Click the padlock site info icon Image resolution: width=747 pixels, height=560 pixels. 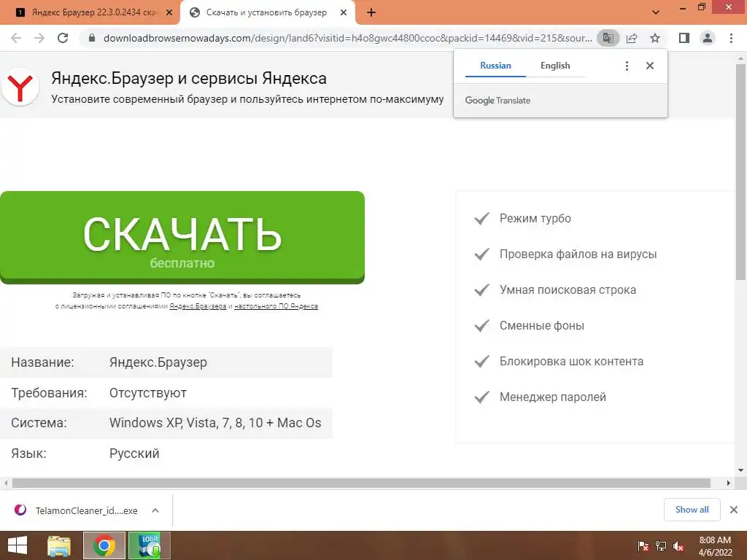(93, 38)
